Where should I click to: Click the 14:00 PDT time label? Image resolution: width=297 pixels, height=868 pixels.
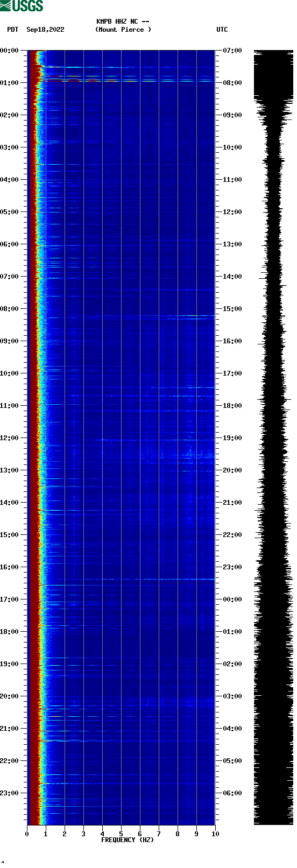pyautogui.click(x=10, y=503)
